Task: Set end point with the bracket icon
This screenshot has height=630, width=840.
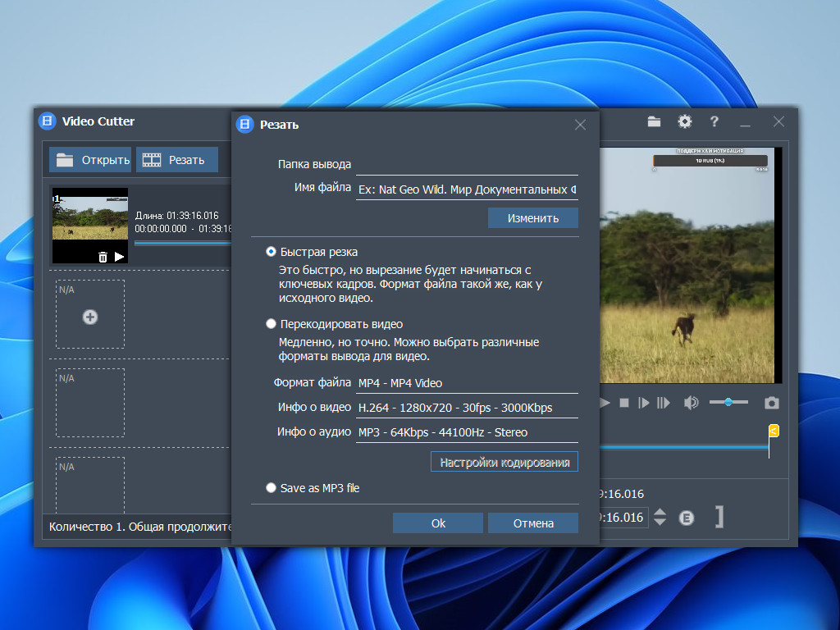Action: (720, 517)
